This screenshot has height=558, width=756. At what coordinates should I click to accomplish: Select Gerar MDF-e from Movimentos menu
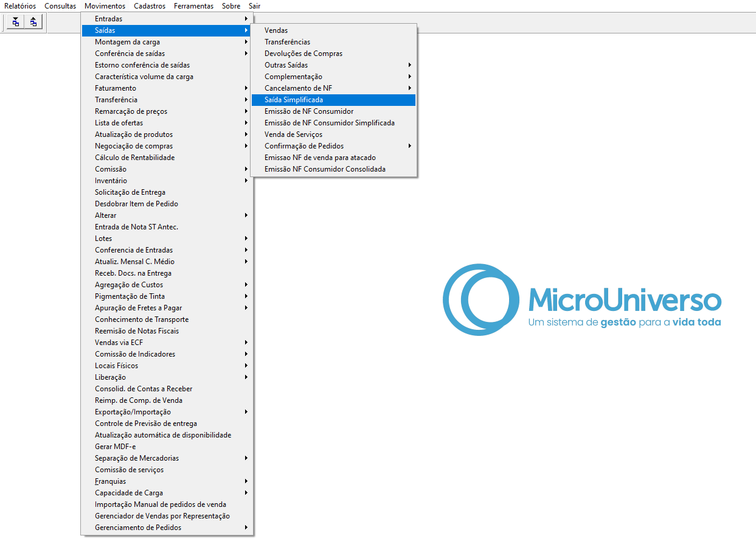tap(116, 447)
